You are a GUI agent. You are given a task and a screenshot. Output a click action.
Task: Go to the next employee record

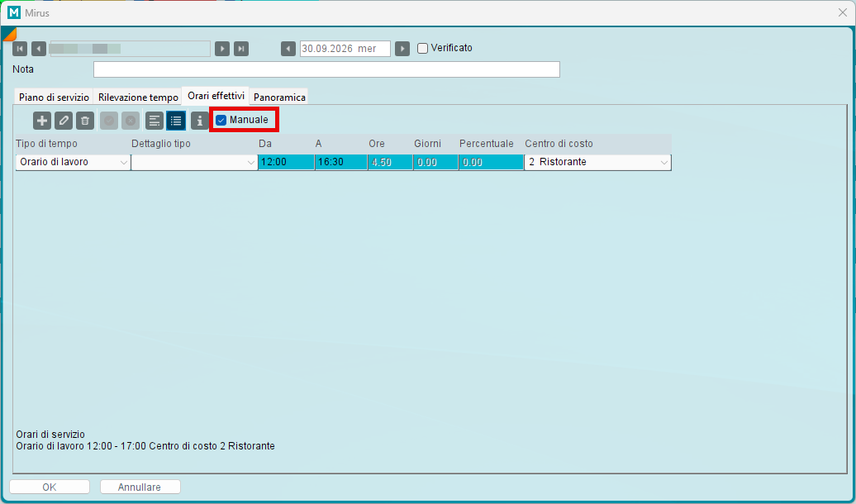point(222,49)
